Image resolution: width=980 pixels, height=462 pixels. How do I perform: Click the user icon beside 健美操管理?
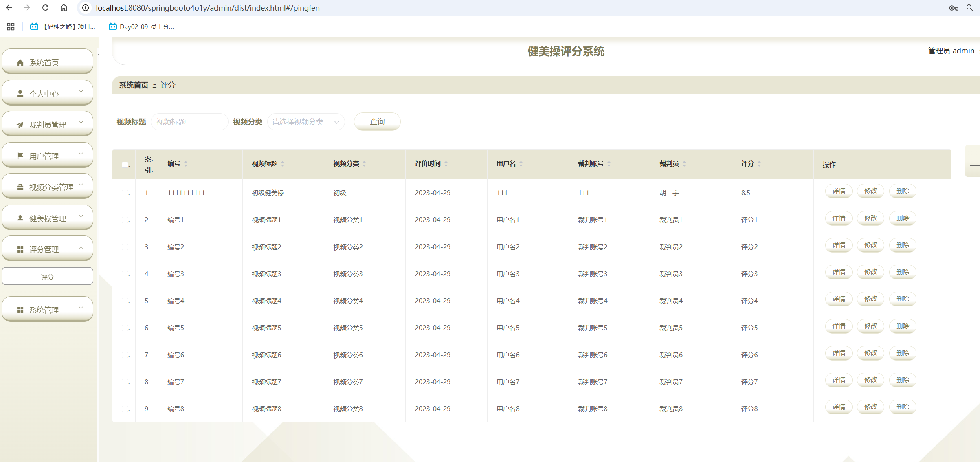point(20,218)
